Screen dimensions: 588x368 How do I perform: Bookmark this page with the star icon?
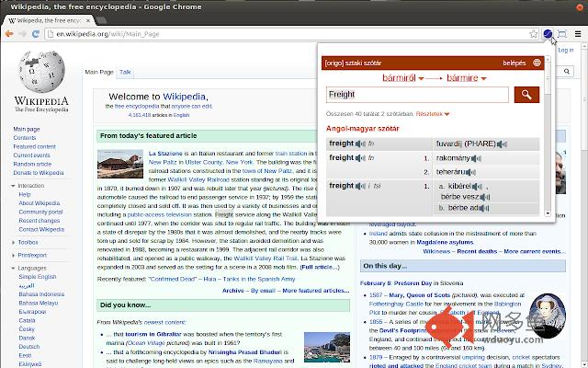pyautogui.click(x=532, y=34)
